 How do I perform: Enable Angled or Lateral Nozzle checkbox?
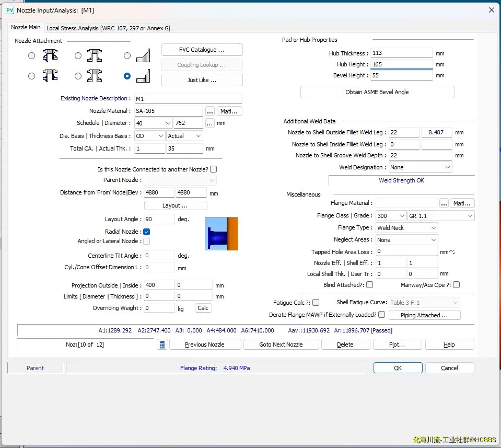[x=147, y=241]
